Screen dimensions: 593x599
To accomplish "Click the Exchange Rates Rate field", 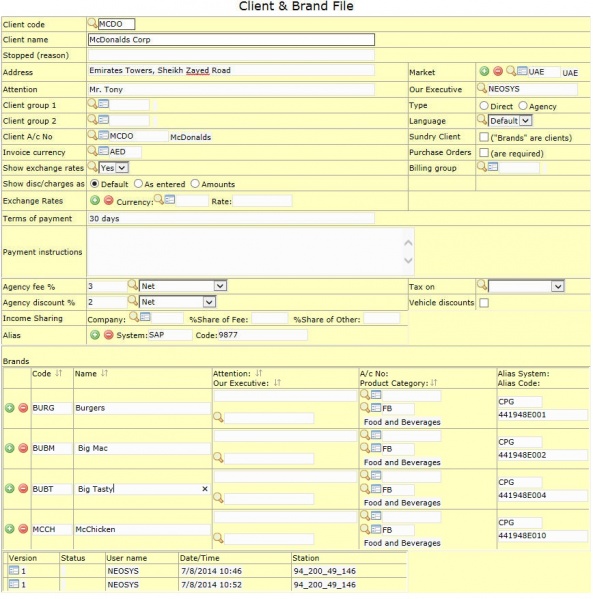I will [262, 201].
